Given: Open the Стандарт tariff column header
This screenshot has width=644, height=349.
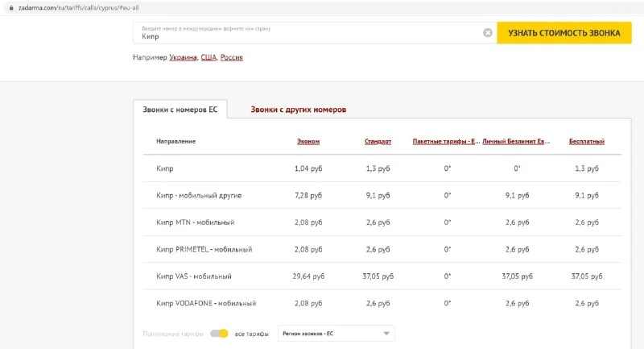Looking at the screenshot, I should (x=378, y=142).
